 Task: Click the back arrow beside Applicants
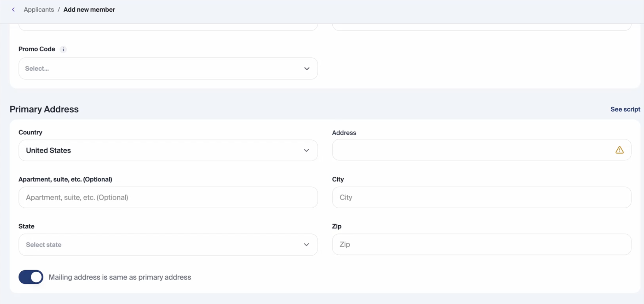point(13,9)
